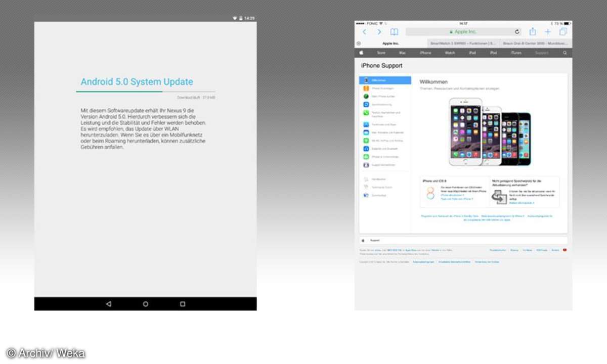Open Mac in Apple navigation bar
Screen dimensions: 607x364
tap(402, 53)
